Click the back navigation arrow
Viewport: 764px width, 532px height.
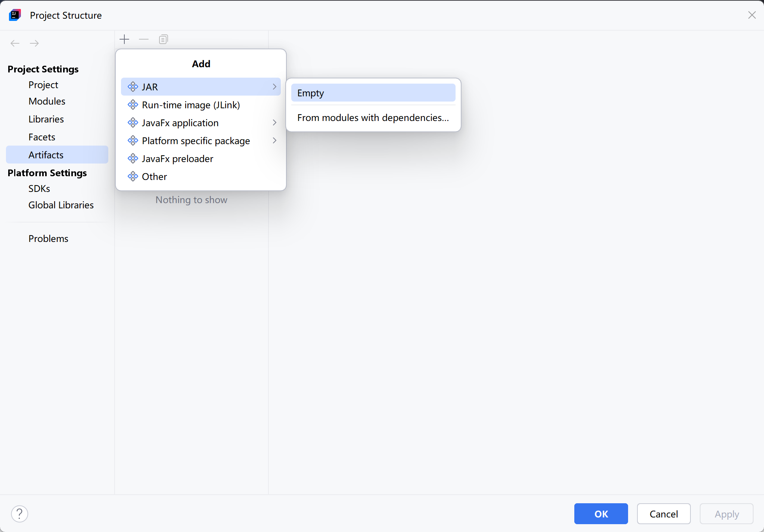click(15, 43)
